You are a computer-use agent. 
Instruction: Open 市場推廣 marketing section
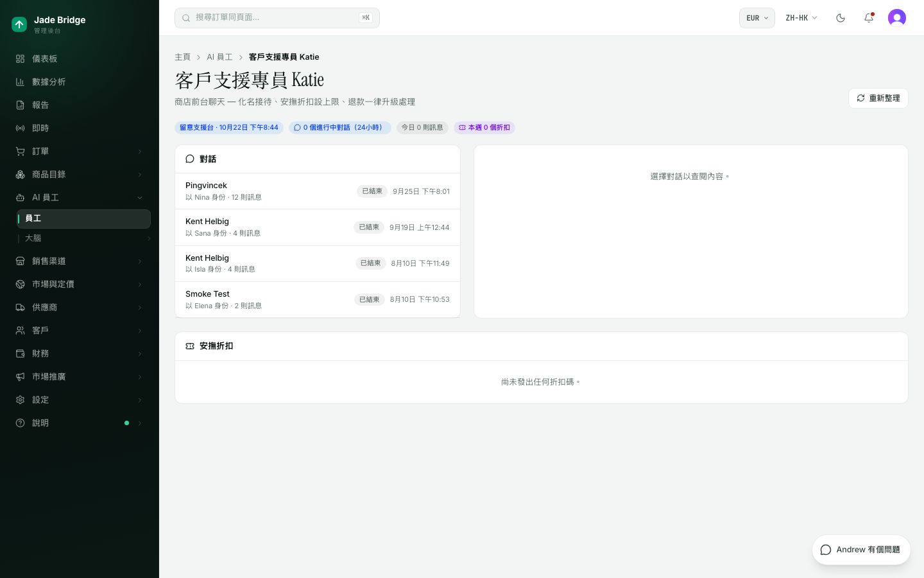tap(80, 376)
